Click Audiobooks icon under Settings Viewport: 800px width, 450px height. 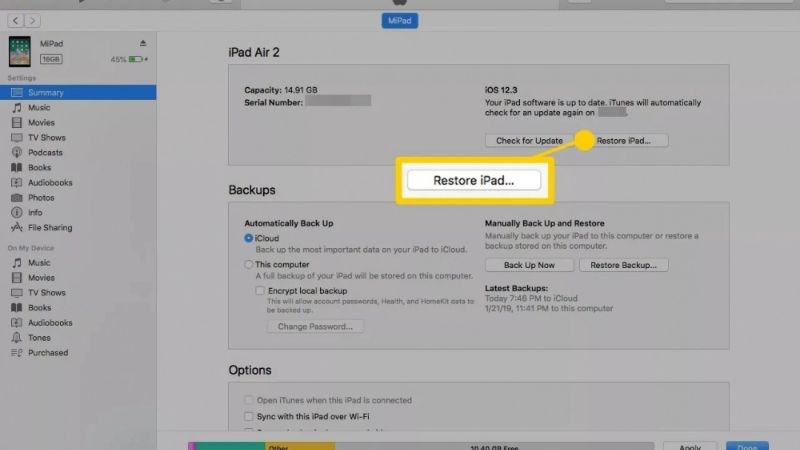(x=17, y=183)
